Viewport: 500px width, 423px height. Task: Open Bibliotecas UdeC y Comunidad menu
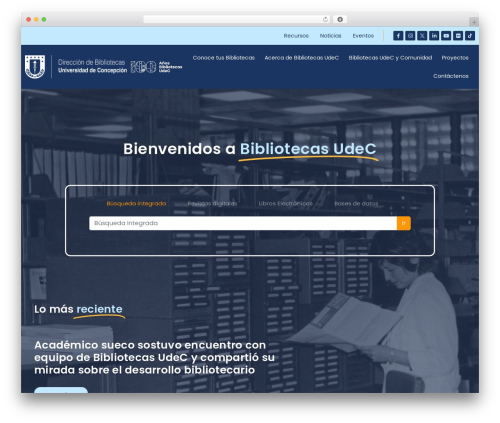coord(390,58)
